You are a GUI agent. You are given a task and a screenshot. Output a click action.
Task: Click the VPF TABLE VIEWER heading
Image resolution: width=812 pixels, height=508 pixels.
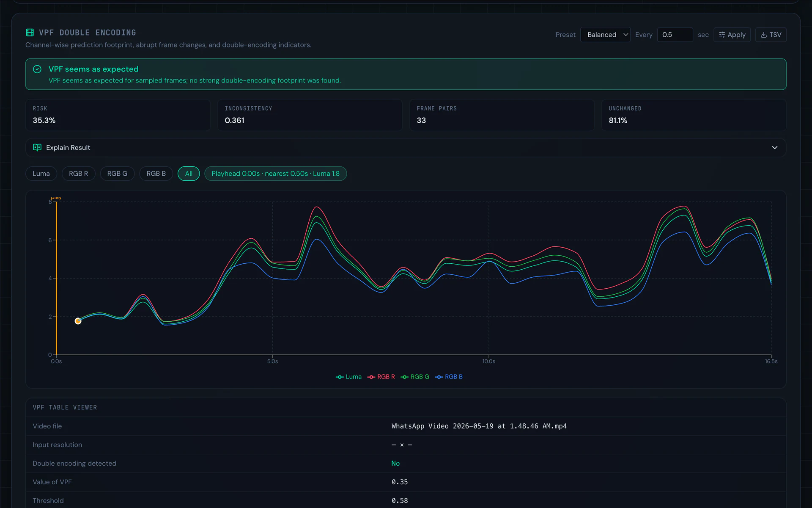coord(65,407)
